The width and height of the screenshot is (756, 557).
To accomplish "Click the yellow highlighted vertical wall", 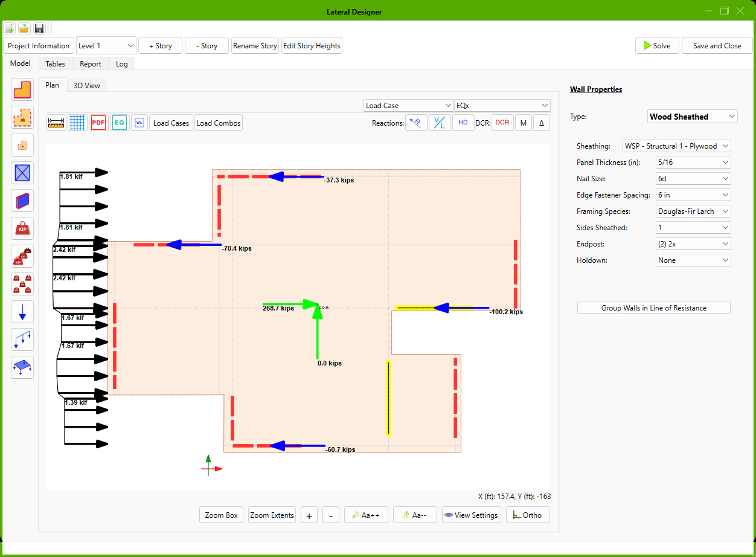I will point(388,398).
